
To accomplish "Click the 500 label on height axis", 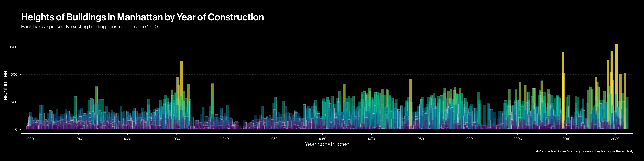I will pyautogui.click(x=14, y=102).
